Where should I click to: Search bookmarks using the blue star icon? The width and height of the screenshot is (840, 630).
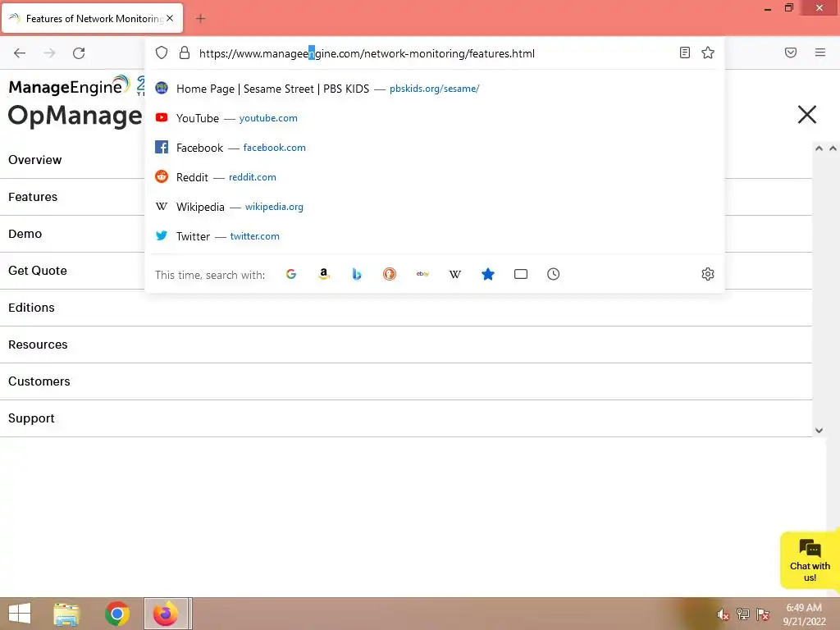[487, 274]
